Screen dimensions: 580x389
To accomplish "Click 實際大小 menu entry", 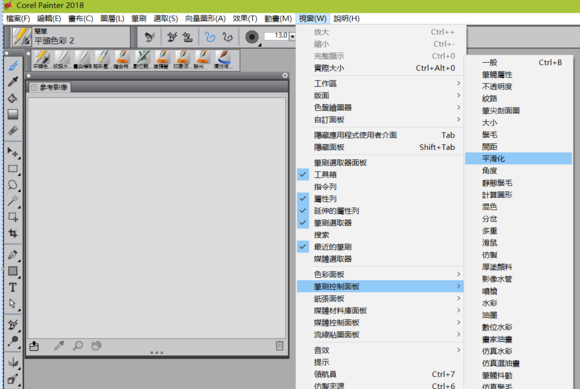I will [380, 68].
